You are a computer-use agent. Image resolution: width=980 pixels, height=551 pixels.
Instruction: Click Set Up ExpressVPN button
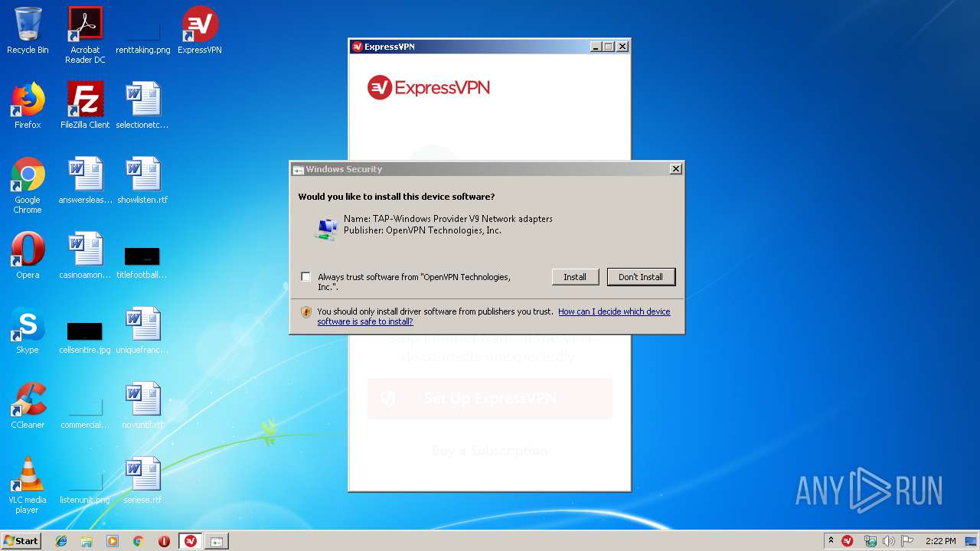(x=490, y=399)
